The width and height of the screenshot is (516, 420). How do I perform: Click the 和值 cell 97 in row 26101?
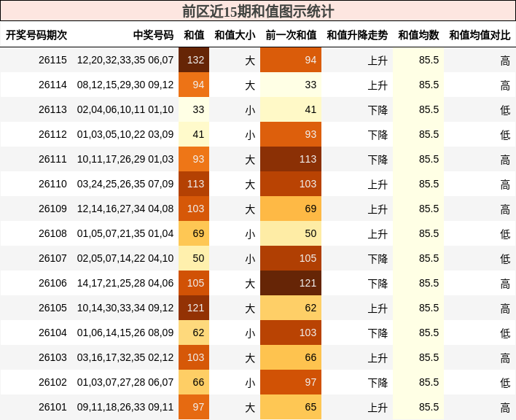pyautogui.click(x=194, y=407)
